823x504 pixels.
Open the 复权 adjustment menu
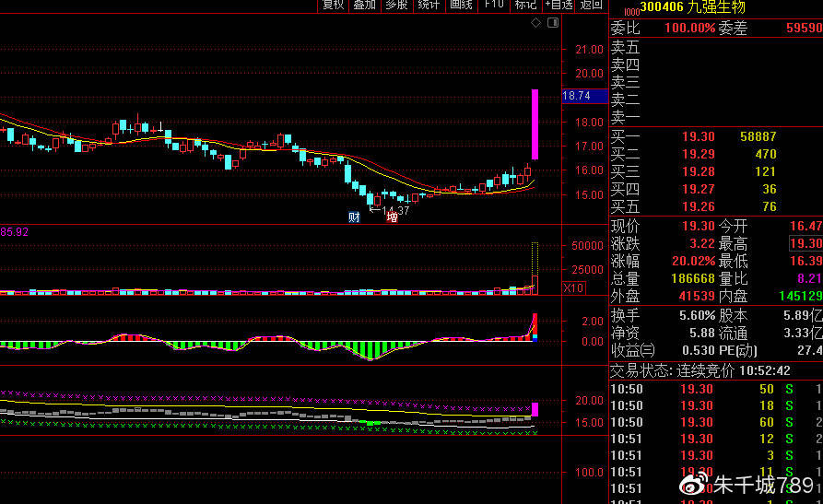(333, 6)
